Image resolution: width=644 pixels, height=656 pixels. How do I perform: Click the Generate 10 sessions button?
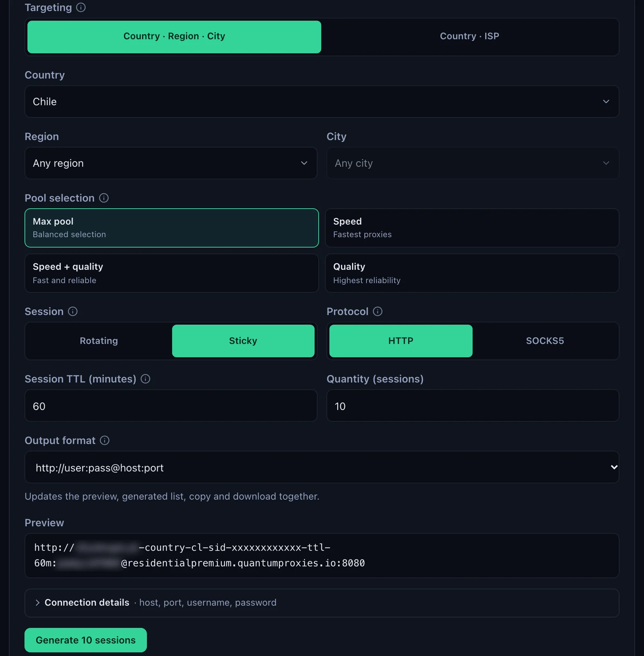[x=86, y=640]
